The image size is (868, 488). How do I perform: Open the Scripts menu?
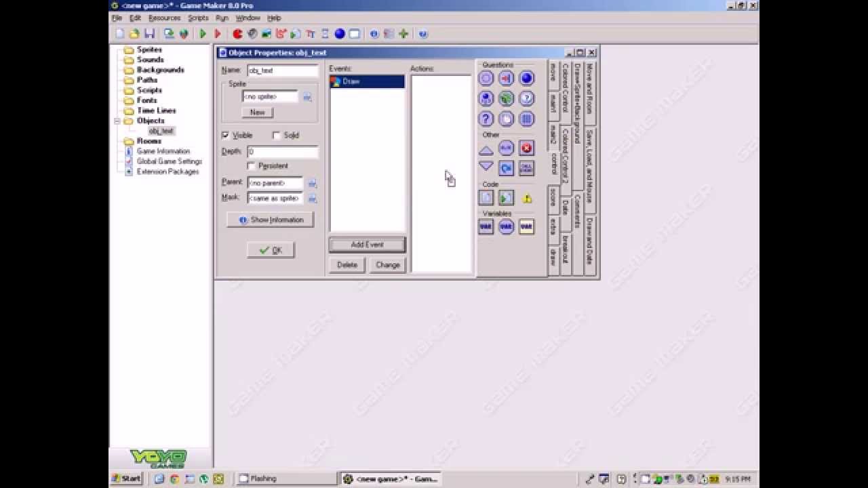tap(198, 18)
